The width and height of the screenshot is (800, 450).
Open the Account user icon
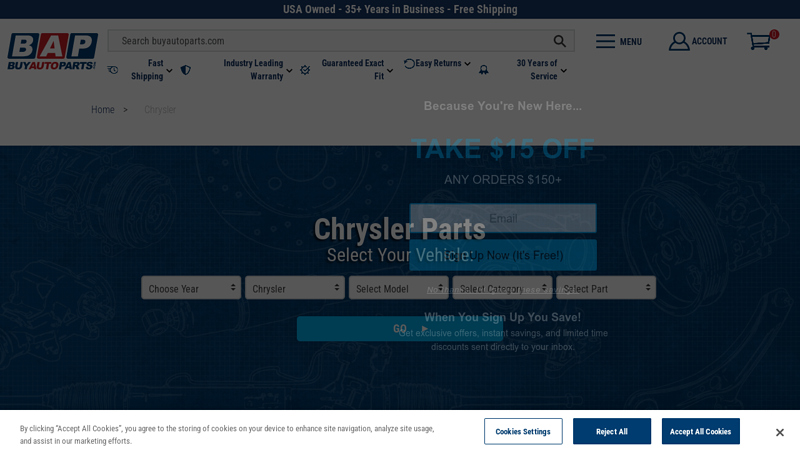(x=679, y=41)
